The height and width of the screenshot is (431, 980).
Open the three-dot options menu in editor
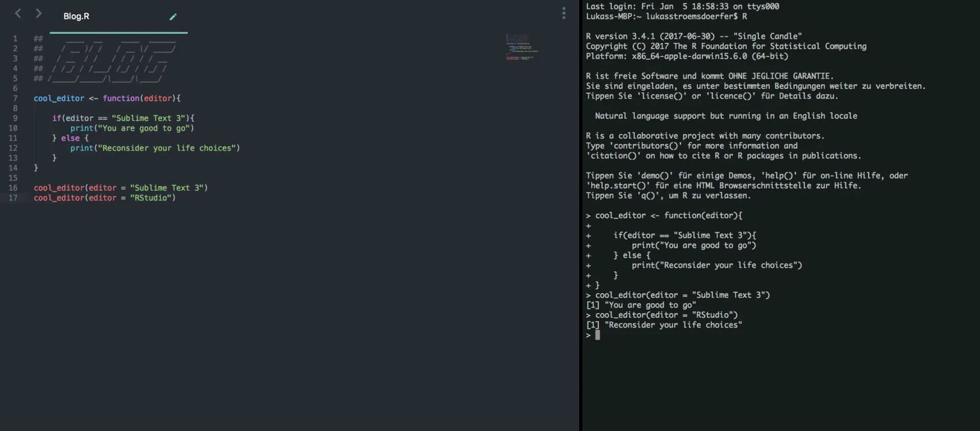click(x=563, y=13)
